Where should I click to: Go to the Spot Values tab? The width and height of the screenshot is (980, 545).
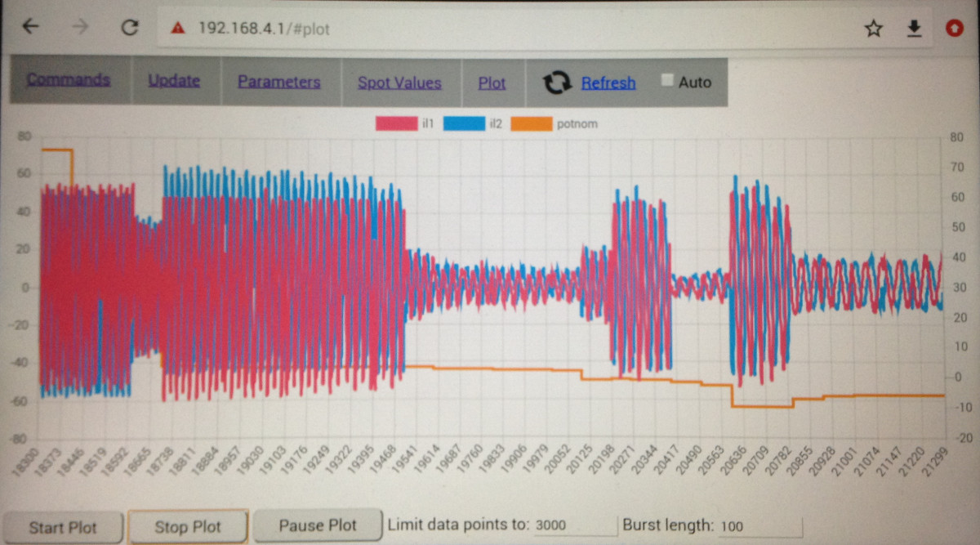click(x=399, y=83)
